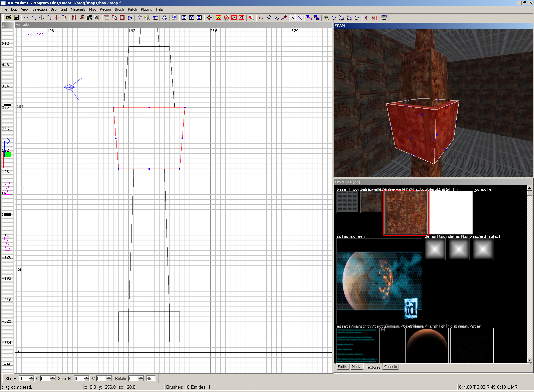Click the camera entity marker in YZ view

pyautogui.click(x=69, y=87)
